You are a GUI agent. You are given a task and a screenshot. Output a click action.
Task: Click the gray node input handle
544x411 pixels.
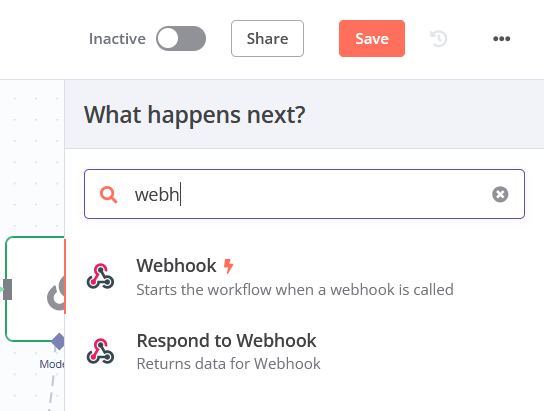coord(7,289)
